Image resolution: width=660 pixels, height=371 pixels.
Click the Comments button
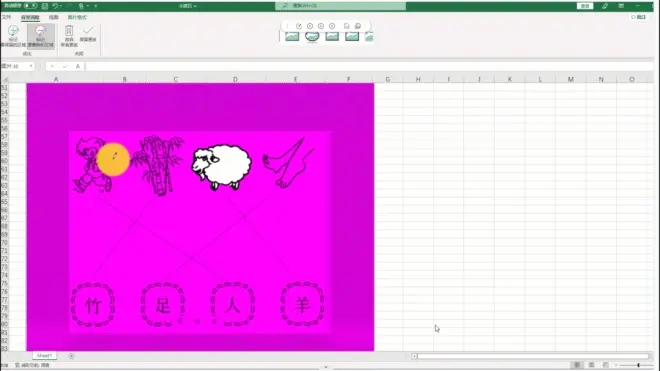click(x=639, y=17)
